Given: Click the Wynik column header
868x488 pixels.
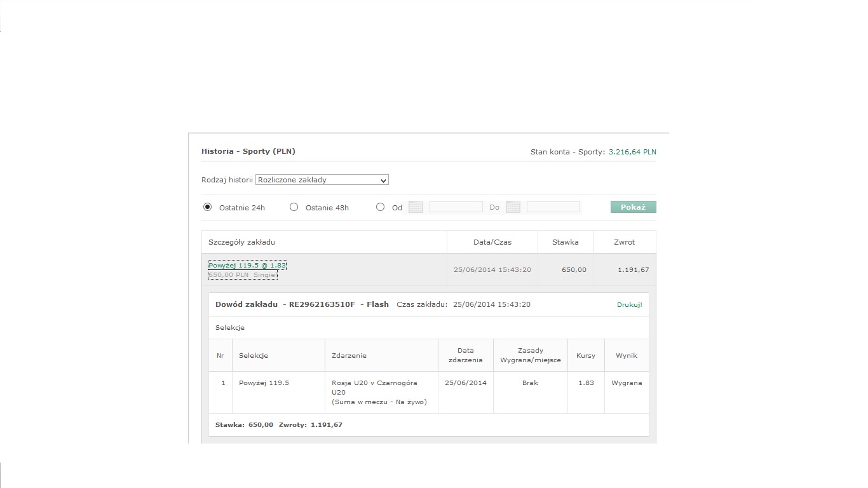Looking at the screenshot, I should click(x=627, y=355).
